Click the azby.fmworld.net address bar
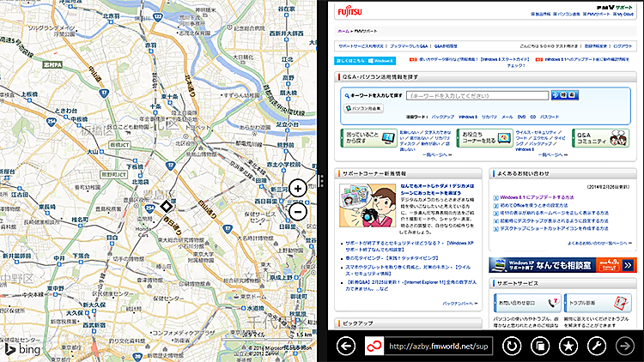Screen dimensions: 644x362 point(438,347)
